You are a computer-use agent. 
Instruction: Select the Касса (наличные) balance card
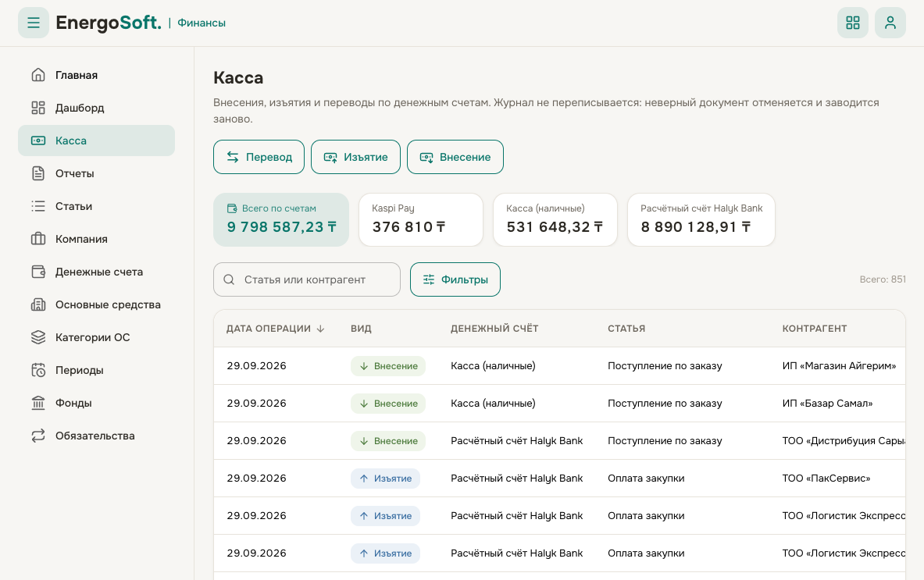tap(555, 219)
